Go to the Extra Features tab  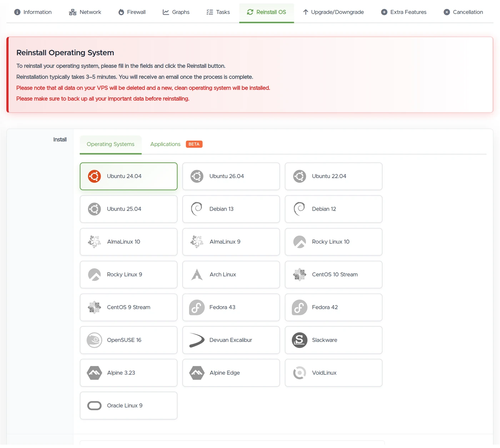(x=404, y=12)
